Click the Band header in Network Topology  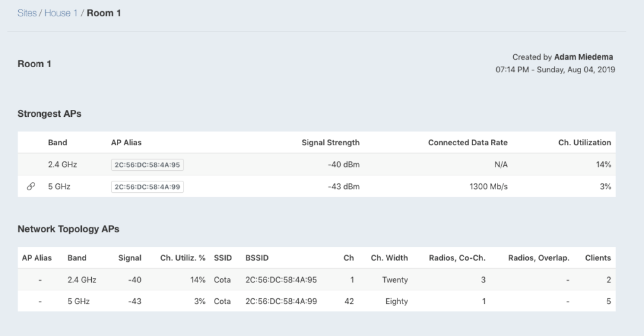click(x=77, y=257)
